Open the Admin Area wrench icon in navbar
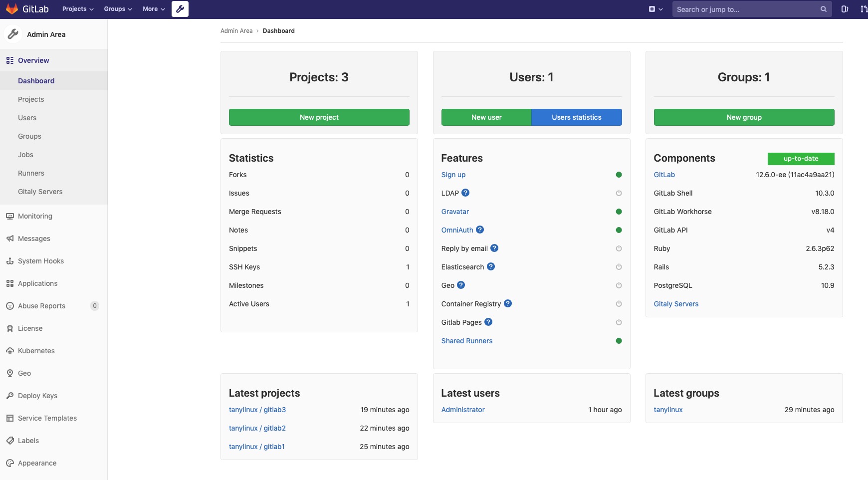The height and width of the screenshot is (480, 868). pos(180,9)
